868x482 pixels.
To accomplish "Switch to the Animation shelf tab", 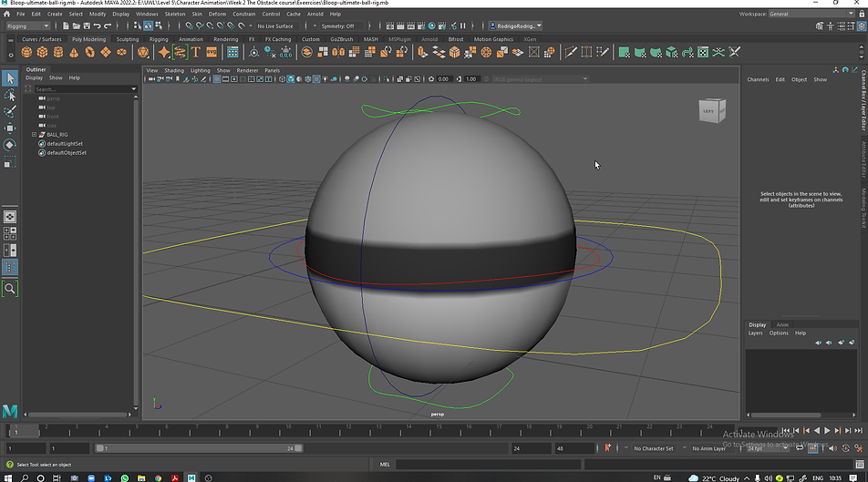I will [x=191, y=39].
